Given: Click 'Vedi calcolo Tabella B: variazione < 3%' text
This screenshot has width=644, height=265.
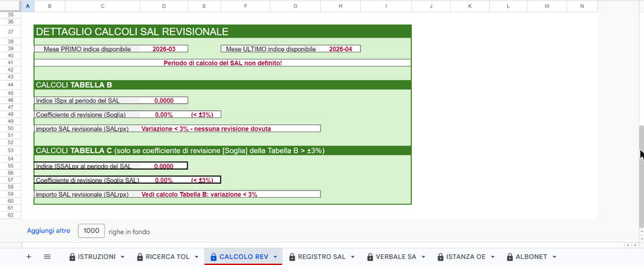Looking at the screenshot, I should (x=199, y=195).
